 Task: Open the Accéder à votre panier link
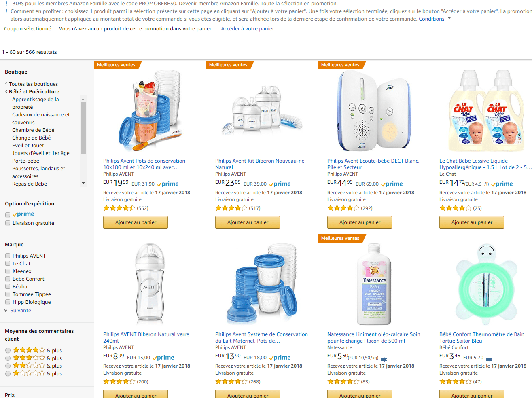[248, 29]
